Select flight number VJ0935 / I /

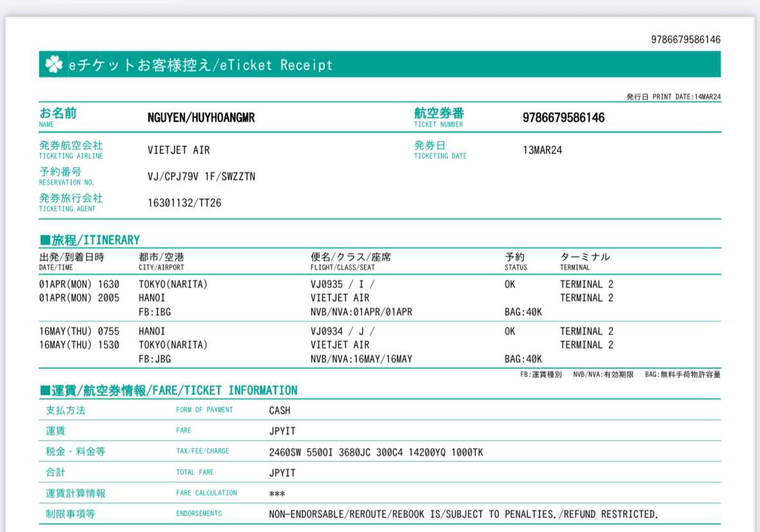pos(342,284)
